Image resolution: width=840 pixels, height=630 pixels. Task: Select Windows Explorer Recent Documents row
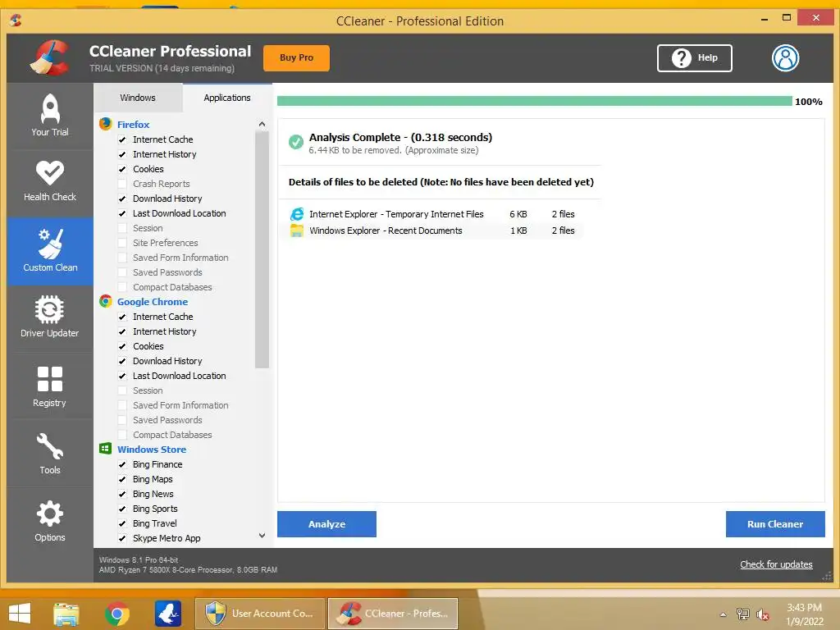coord(431,231)
